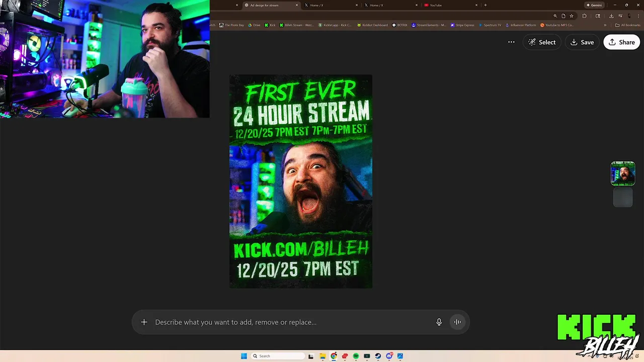644x362 pixels.
Task: Open the Spectrum TV bookmark
Action: pyautogui.click(x=490, y=25)
